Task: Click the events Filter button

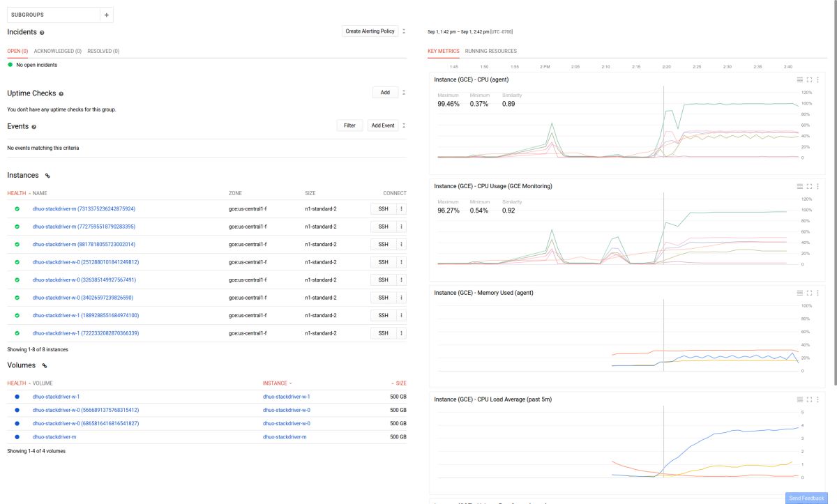Action: pos(349,125)
